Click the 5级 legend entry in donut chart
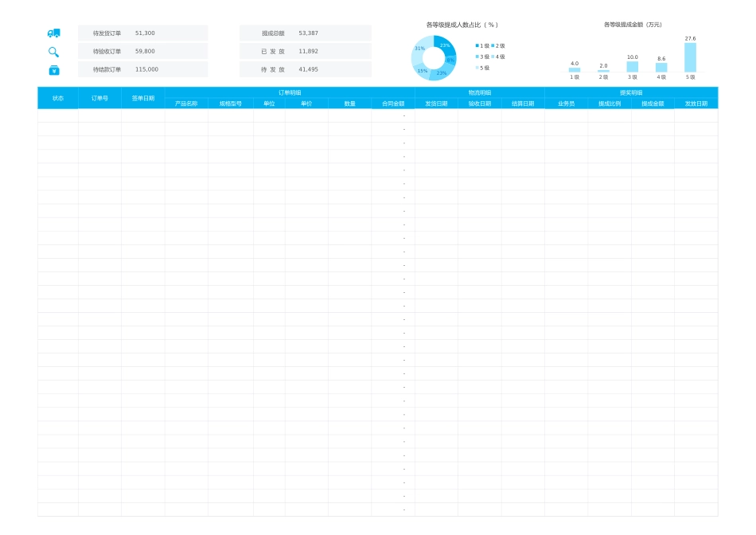 click(x=483, y=68)
